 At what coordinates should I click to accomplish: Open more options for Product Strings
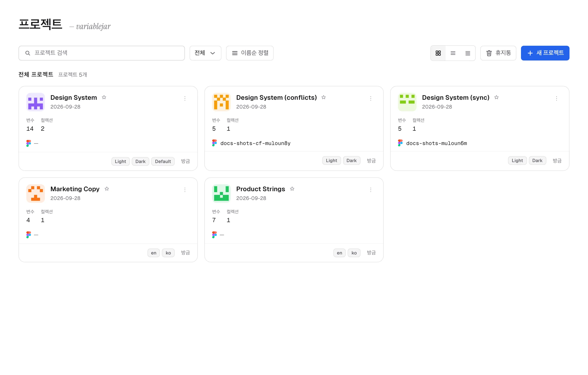pos(371,190)
